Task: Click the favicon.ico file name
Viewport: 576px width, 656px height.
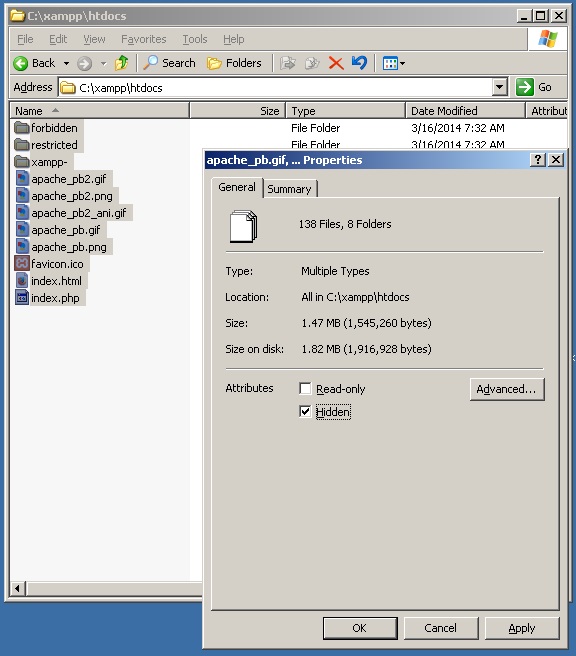Action: [x=57, y=264]
